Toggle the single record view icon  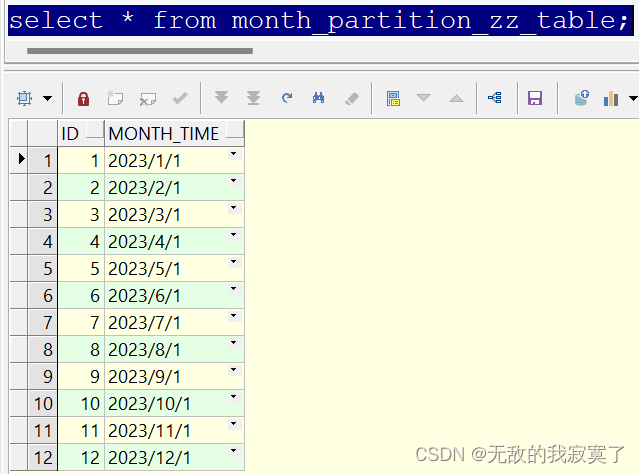pyautogui.click(x=393, y=98)
